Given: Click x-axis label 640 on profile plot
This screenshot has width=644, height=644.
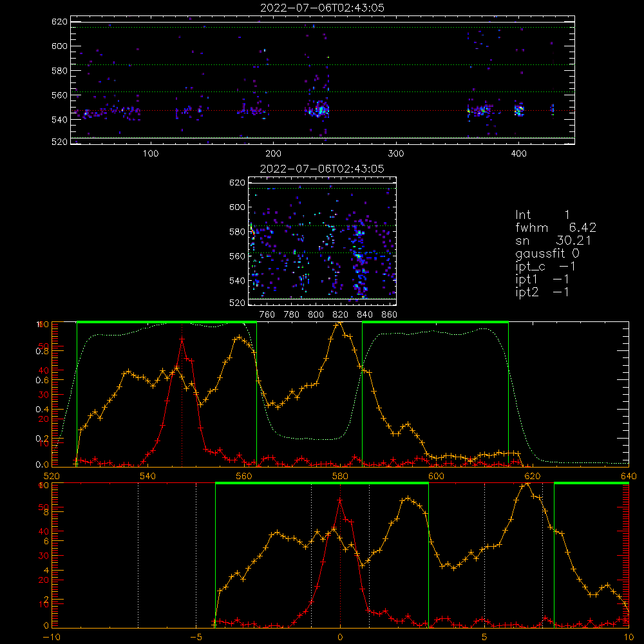Looking at the screenshot, I should click(629, 476).
